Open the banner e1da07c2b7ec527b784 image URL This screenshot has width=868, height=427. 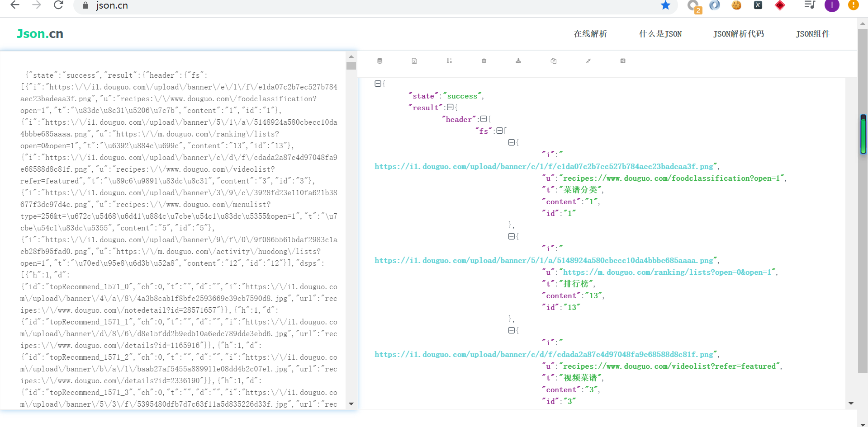(x=544, y=166)
